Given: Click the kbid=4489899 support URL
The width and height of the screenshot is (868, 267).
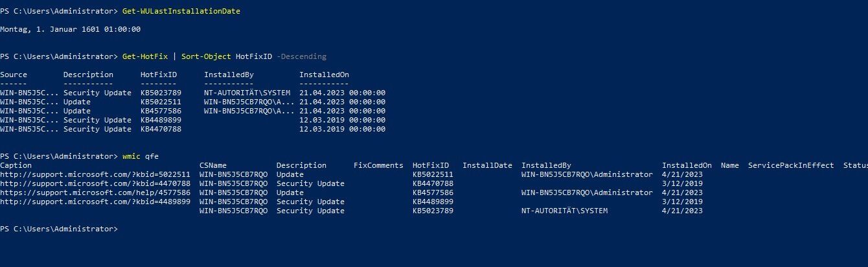Looking at the screenshot, I should [95, 202].
